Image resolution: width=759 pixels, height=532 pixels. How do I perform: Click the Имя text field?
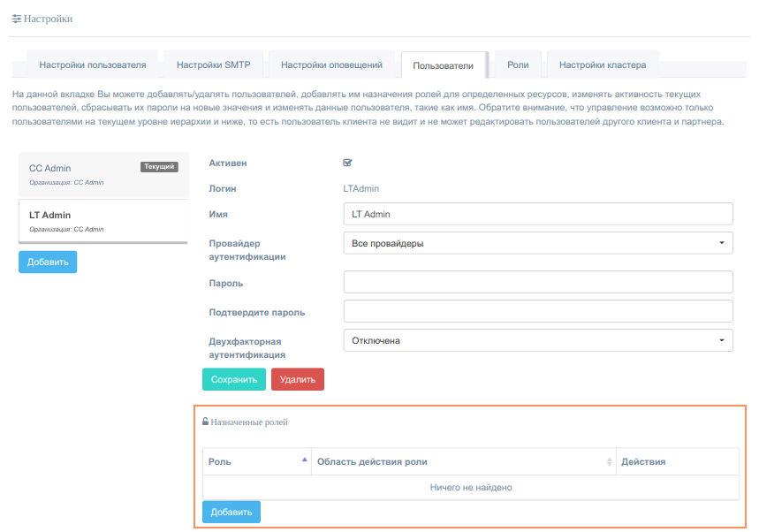pyautogui.click(x=537, y=214)
